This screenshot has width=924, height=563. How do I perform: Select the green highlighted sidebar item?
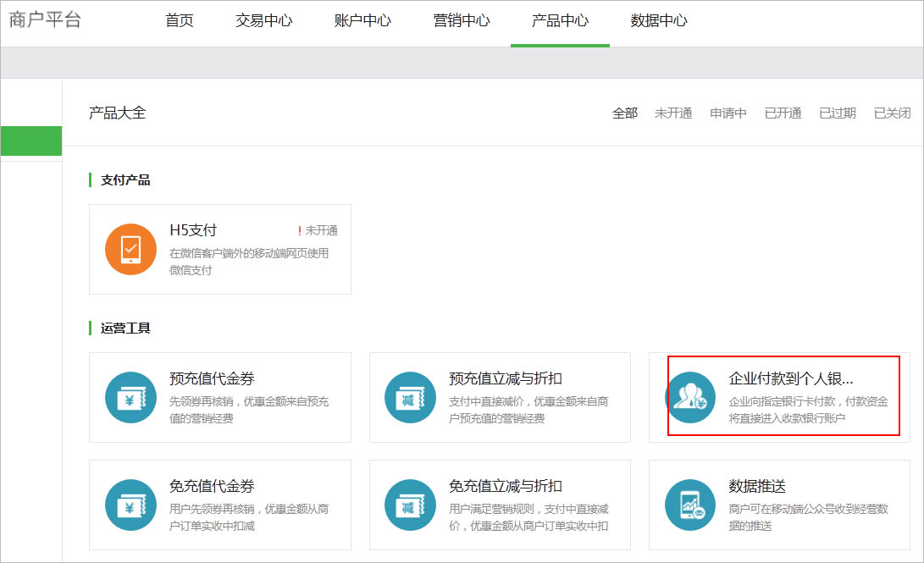tap(30, 141)
